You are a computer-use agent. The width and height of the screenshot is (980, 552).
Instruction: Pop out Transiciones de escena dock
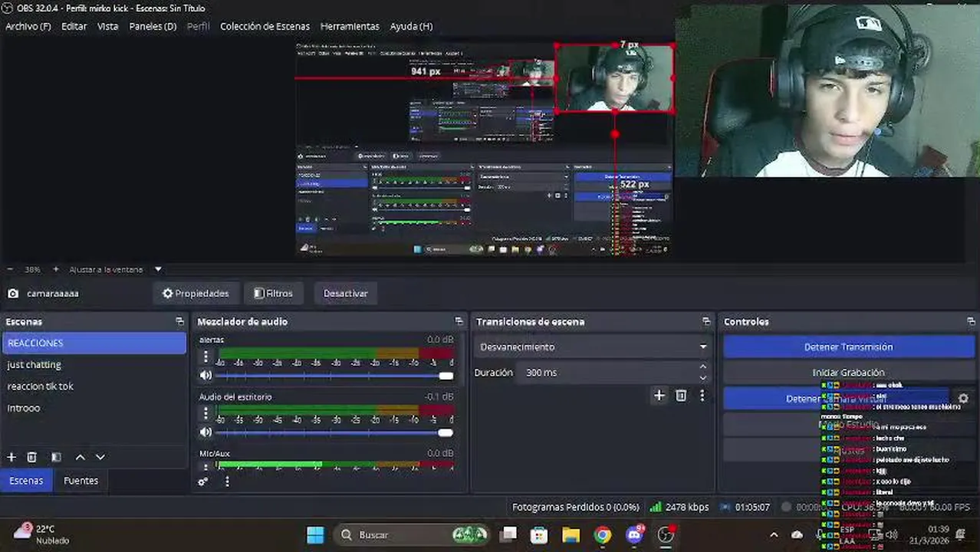click(706, 321)
